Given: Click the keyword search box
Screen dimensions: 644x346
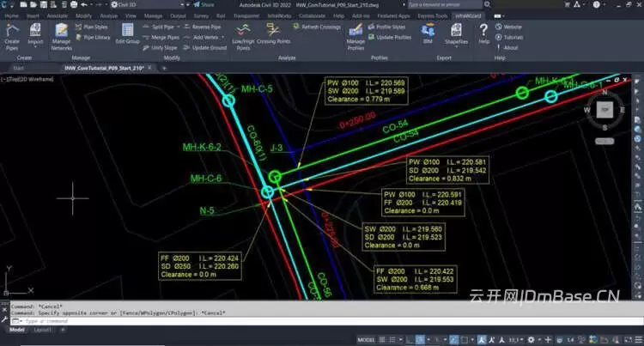Looking at the screenshot, I should tap(445, 4).
